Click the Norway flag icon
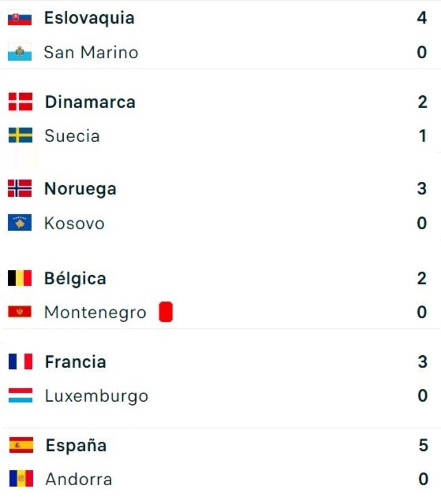 click(20, 189)
